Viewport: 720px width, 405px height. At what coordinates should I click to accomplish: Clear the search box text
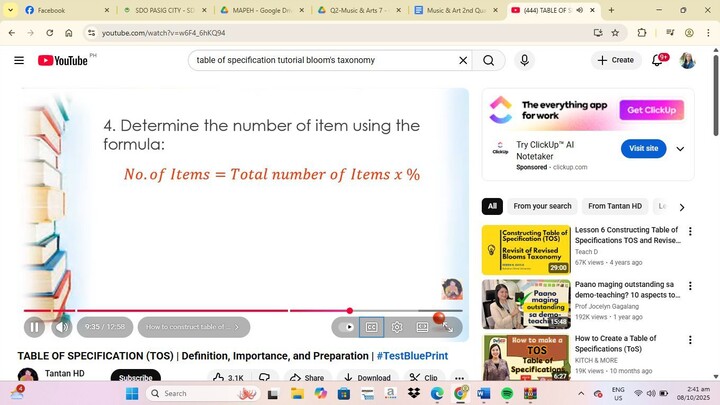click(463, 60)
